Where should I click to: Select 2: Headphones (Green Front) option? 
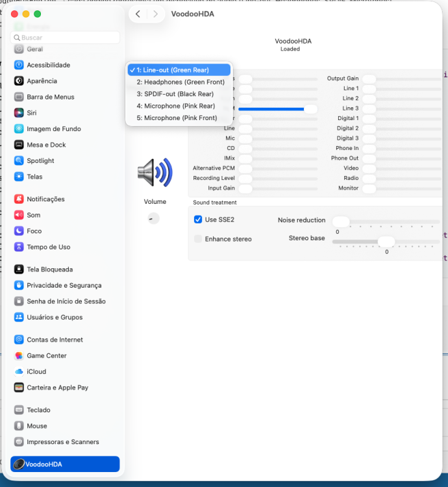click(179, 82)
